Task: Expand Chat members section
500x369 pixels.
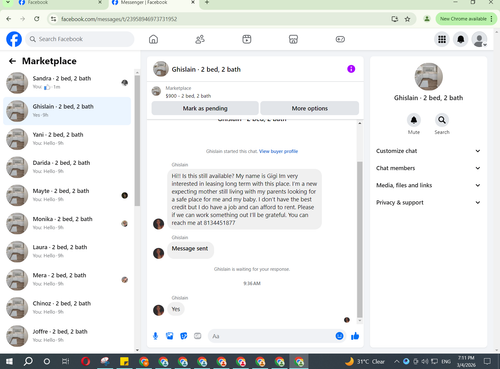Action: tap(428, 168)
